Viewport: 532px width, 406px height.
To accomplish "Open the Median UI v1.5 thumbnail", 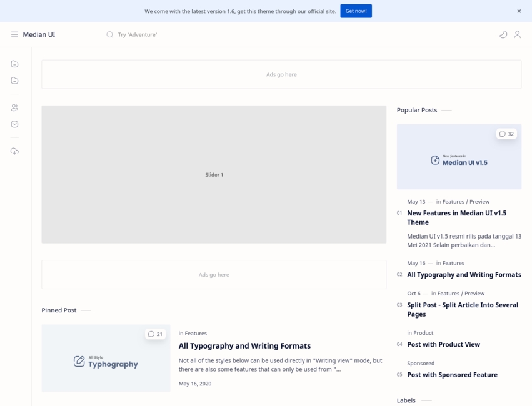I will 459,157.
